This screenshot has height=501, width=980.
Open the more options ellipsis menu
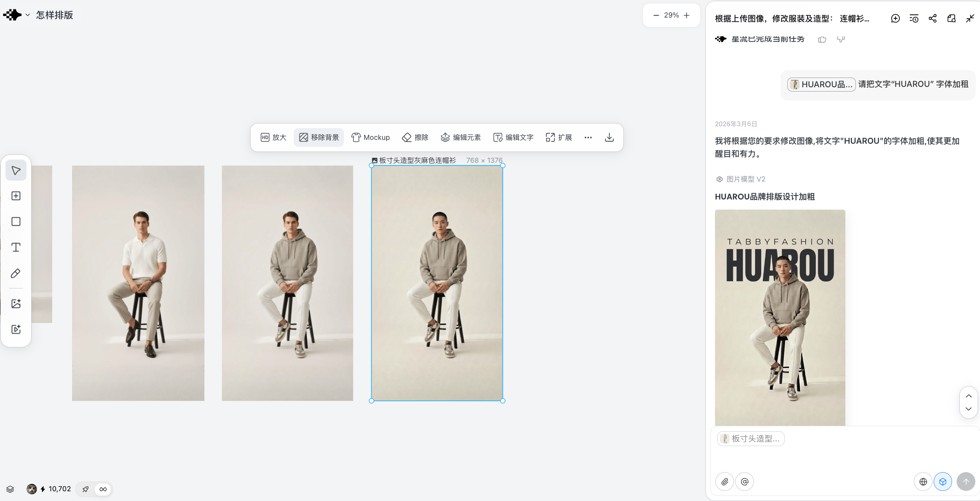point(588,138)
